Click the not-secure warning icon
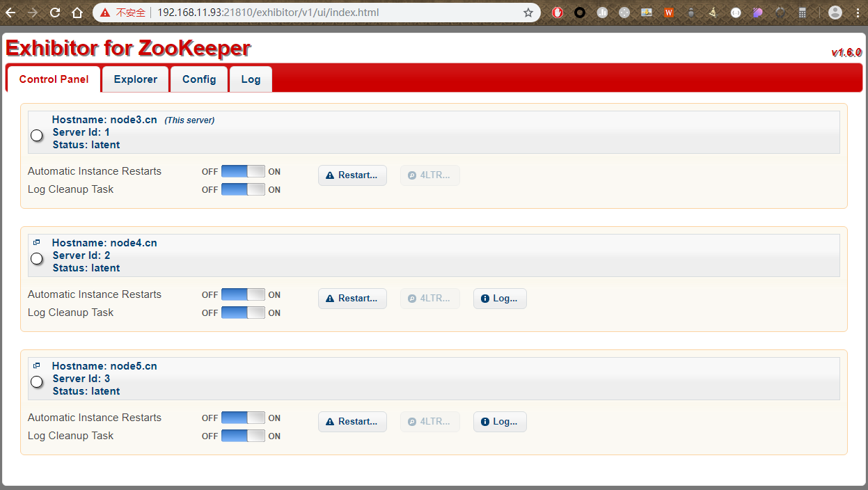Image resolution: width=868 pixels, height=490 pixels. coord(105,13)
